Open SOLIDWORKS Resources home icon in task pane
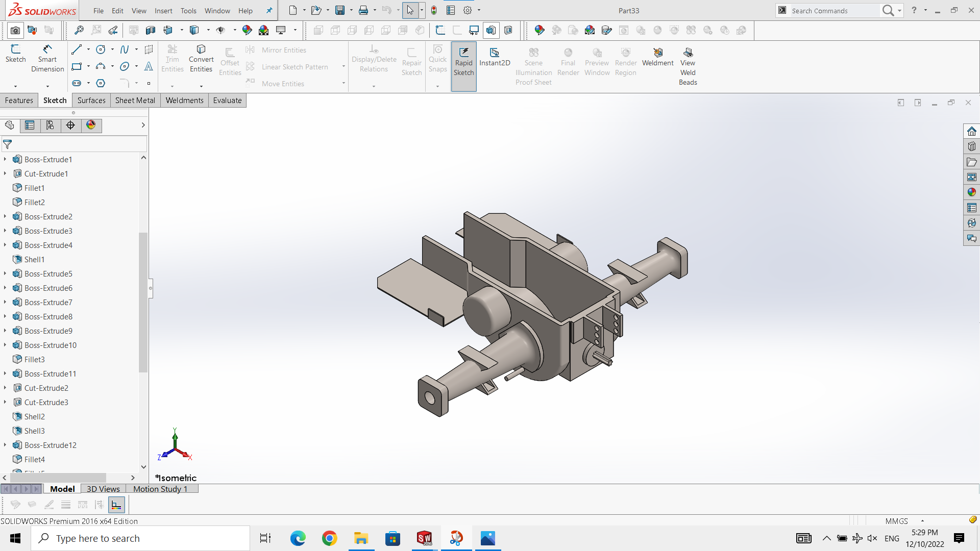The image size is (980, 551). 971,131
